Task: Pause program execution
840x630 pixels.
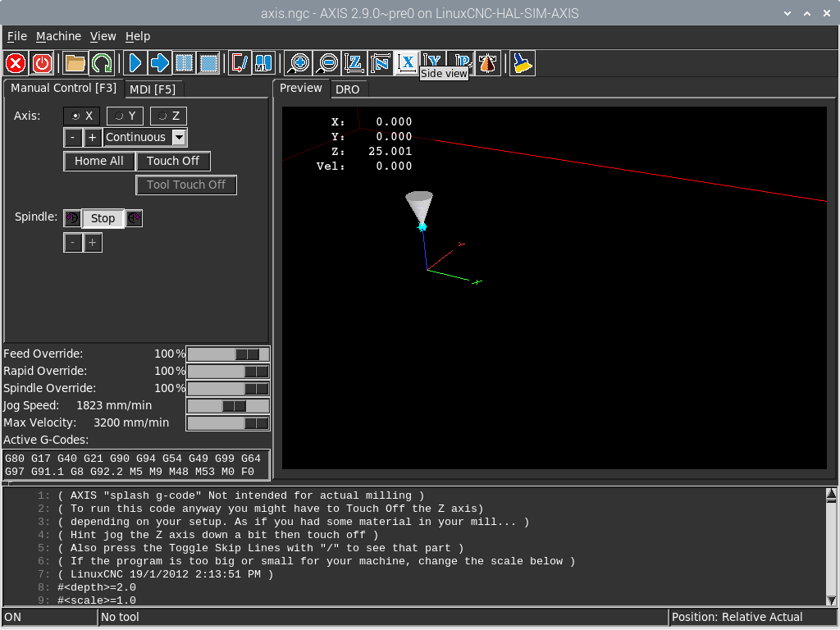Action: [x=185, y=63]
